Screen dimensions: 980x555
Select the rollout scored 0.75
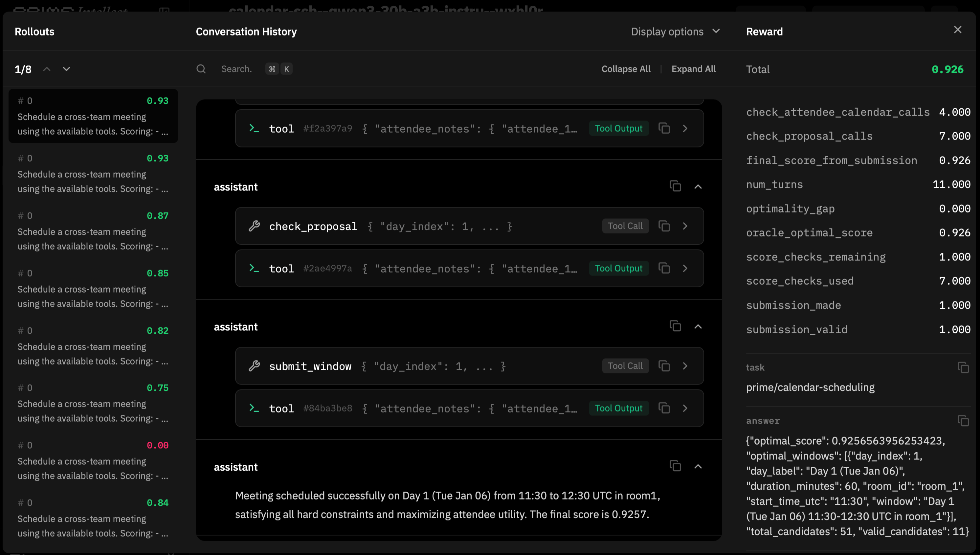[x=93, y=403]
